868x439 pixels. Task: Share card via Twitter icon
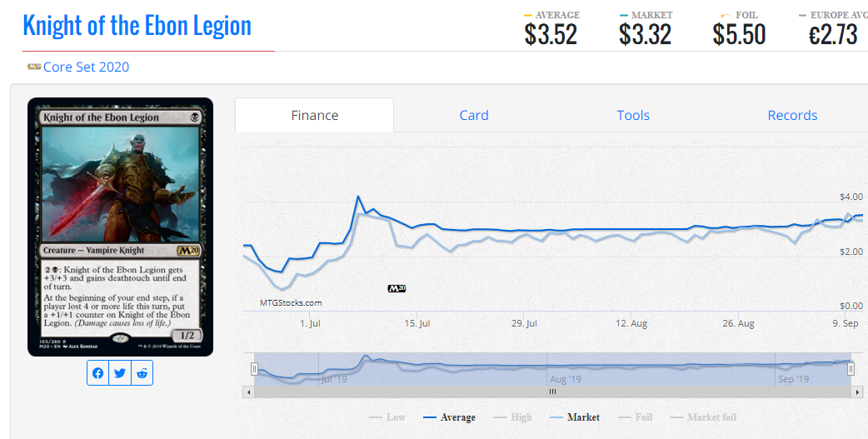[x=120, y=373]
